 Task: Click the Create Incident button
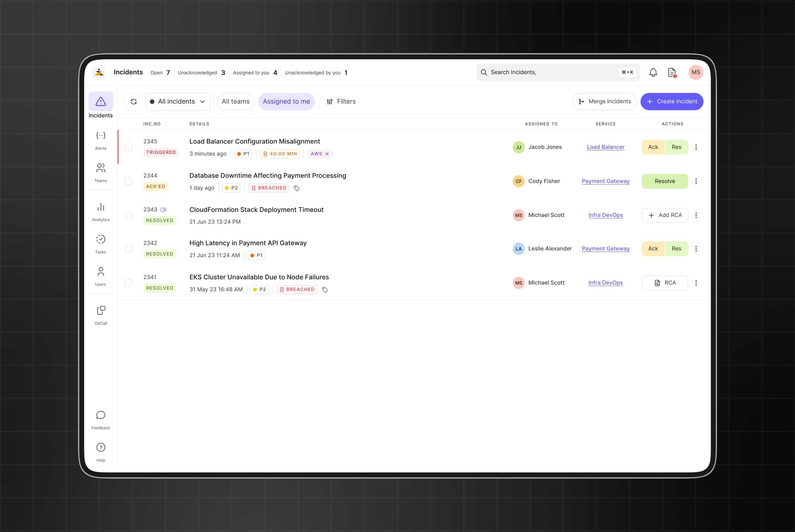pyautogui.click(x=671, y=102)
